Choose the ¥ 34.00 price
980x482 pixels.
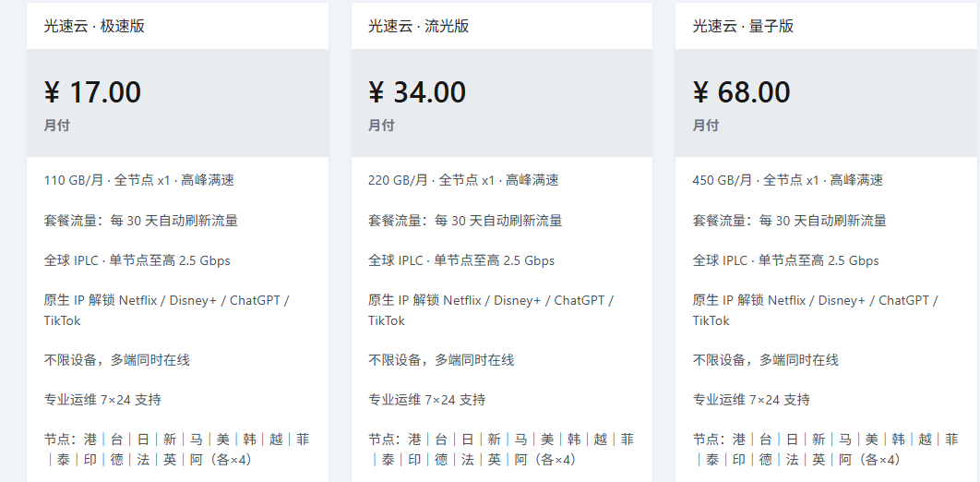[x=417, y=92]
